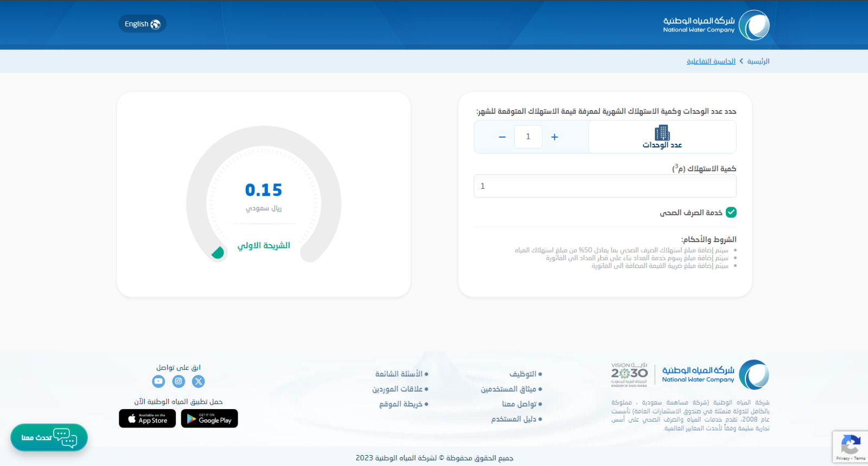Increase units count with plus button

[554, 137]
